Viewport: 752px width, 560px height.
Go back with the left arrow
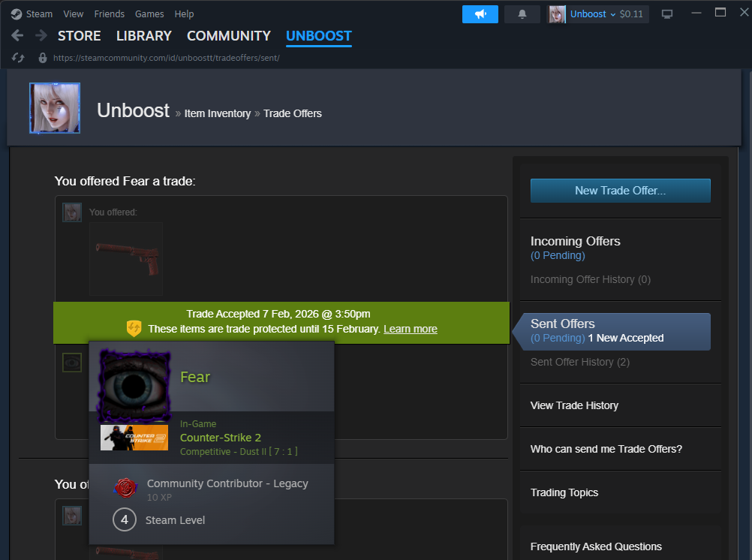(x=17, y=35)
